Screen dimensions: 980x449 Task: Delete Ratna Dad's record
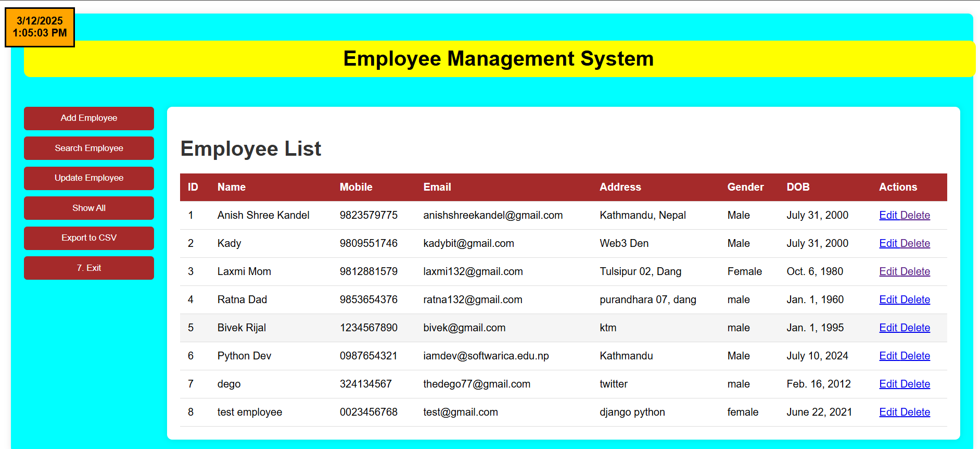[915, 300]
